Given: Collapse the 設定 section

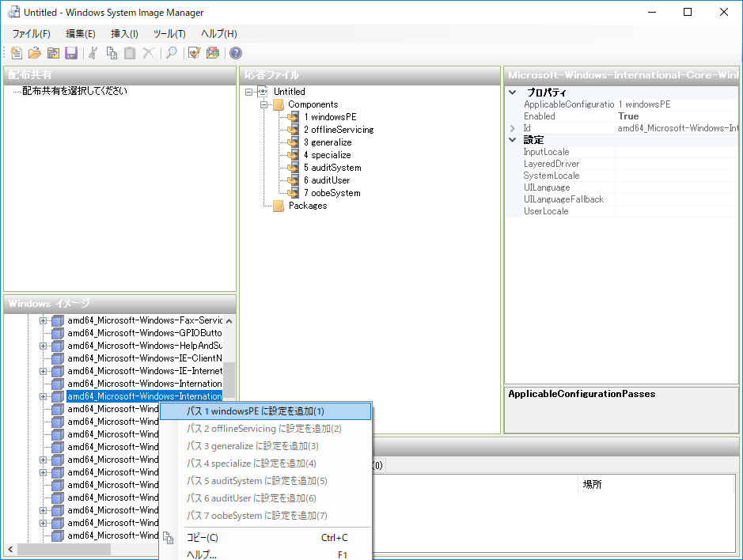Looking at the screenshot, I should (512, 140).
